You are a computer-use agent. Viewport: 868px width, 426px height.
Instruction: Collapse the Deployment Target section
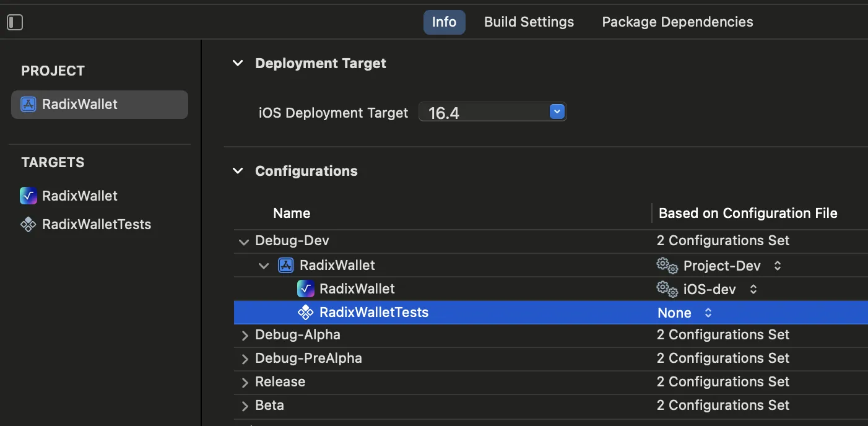tap(238, 63)
